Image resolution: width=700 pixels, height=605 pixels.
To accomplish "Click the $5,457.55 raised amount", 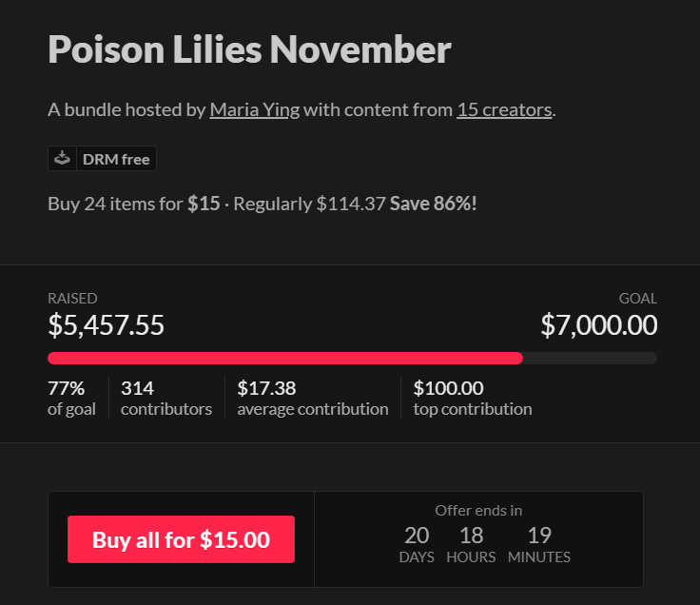I will coord(106,325).
